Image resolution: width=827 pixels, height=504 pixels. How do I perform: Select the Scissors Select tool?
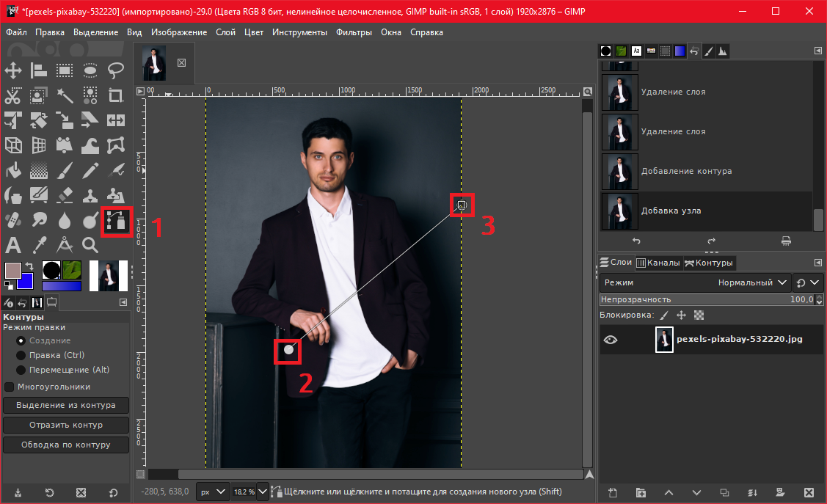click(13, 95)
